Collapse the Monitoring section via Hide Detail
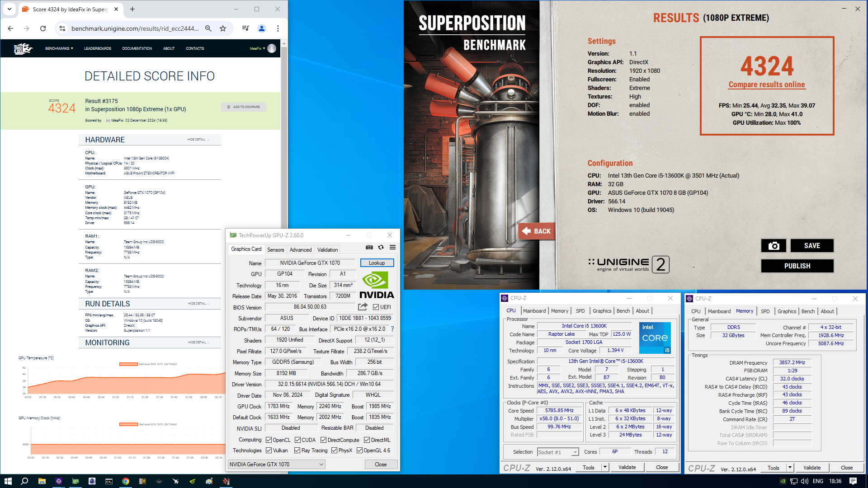The width and height of the screenshot is (868, 488). [x=198, y=343]
